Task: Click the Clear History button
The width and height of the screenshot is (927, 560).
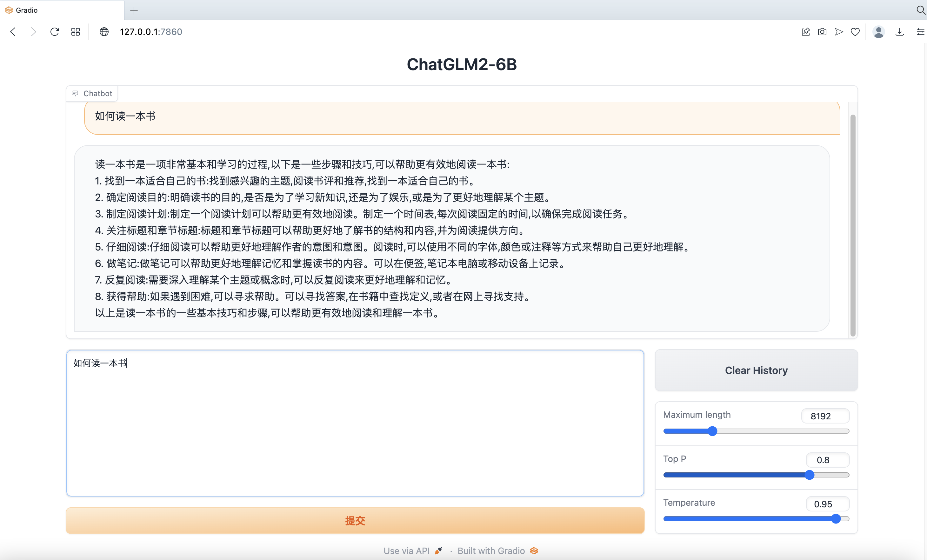Action: 756,371
